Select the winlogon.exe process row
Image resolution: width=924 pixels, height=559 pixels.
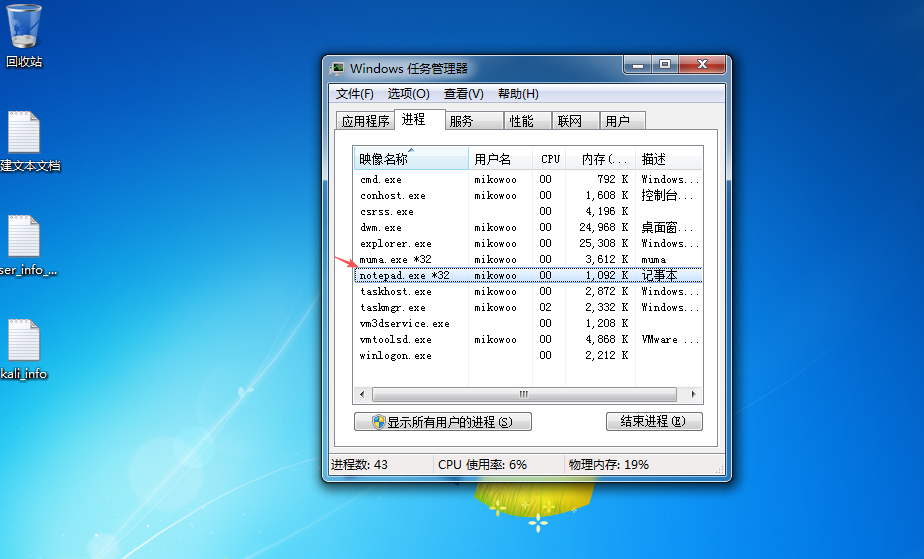pos(528,355)
